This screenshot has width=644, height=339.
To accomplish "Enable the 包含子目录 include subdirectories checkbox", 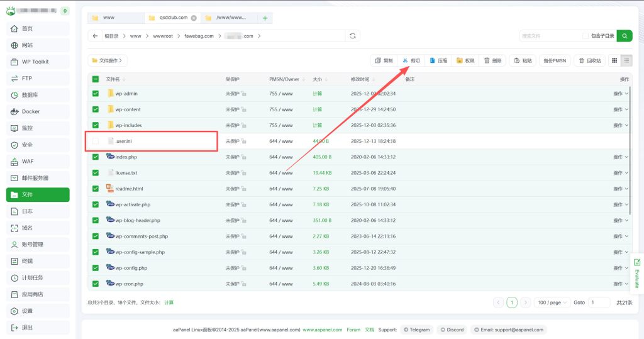I will pos(586,36).
